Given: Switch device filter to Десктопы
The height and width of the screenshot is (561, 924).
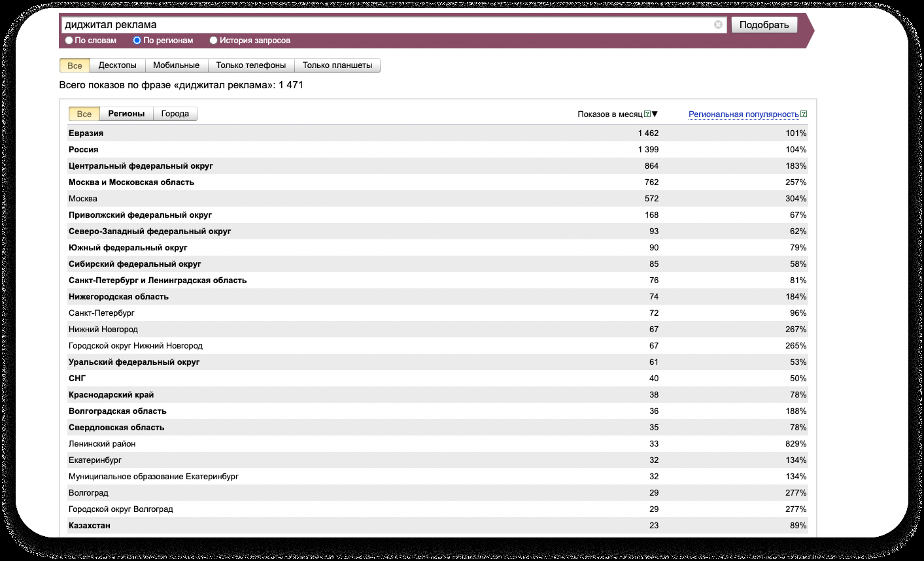Looking at the screenshot, I should pyautogui.click(x=118, y=65).
